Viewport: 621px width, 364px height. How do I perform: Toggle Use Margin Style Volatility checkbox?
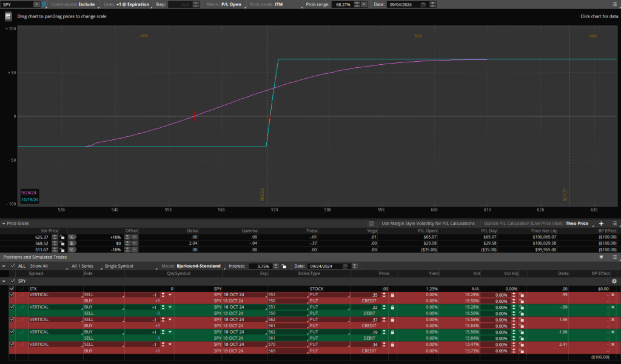(x=371, y=223)
